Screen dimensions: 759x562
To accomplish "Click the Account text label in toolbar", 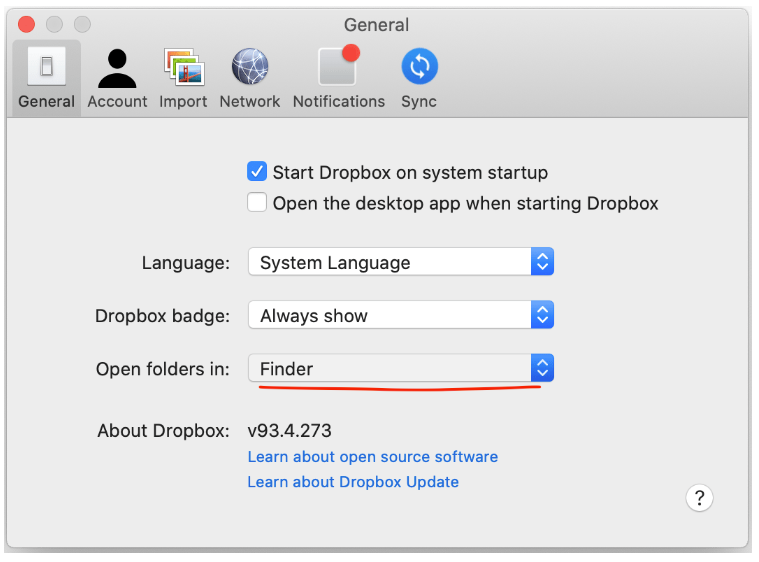I will [117, 101].
